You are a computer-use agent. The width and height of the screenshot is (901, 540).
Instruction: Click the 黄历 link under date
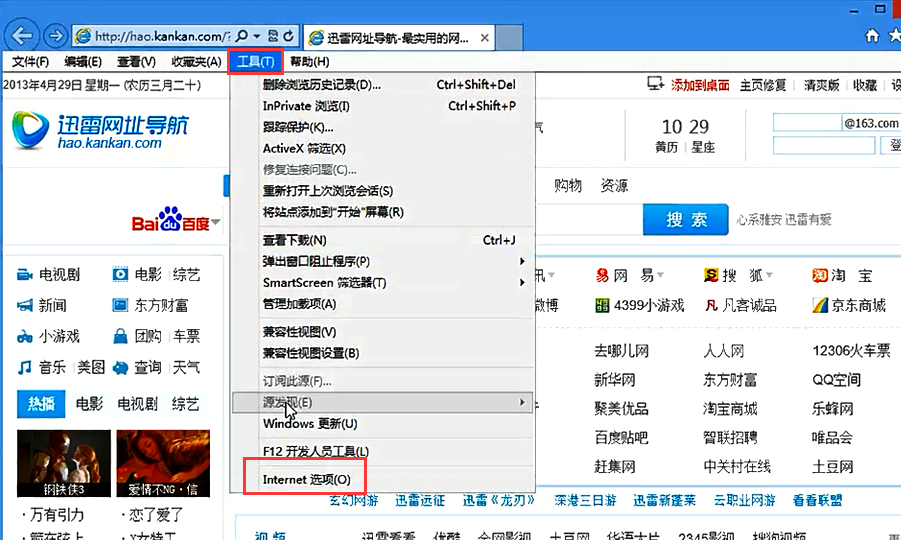(667, 148)
